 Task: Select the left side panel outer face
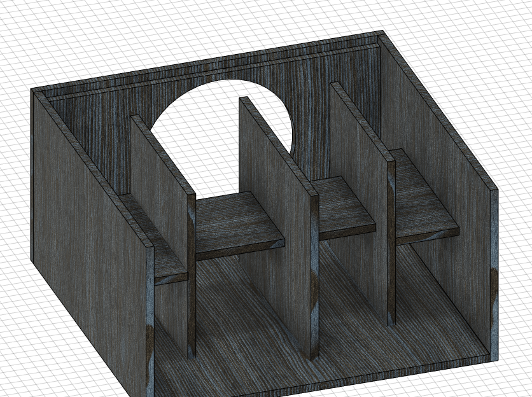pos(88,237)
